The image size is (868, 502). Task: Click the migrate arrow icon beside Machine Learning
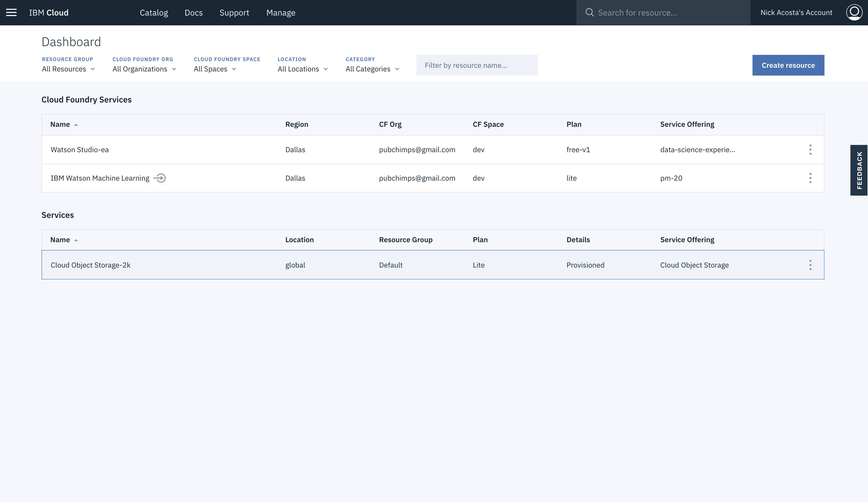pos(160,178)
